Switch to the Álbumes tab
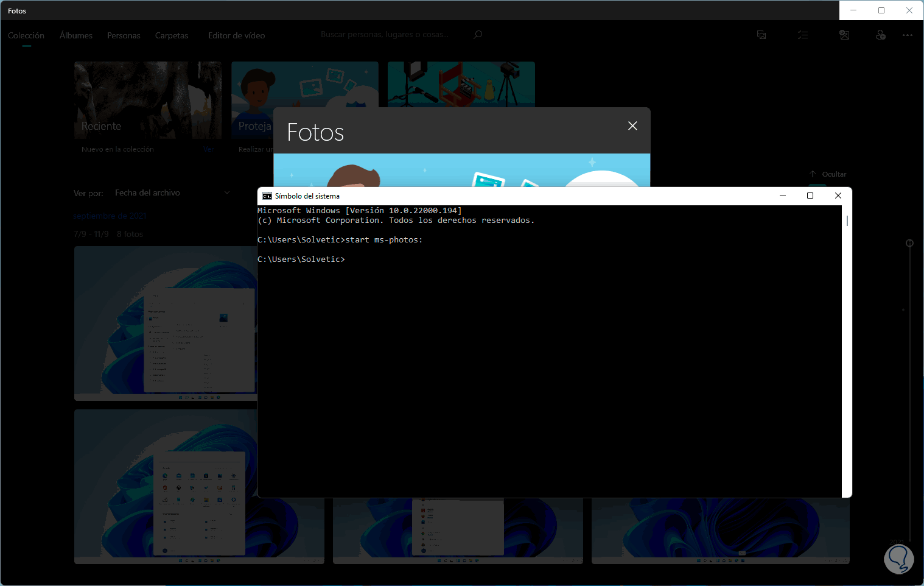Viewport: 924px width, 586px height. coord(76,35)
